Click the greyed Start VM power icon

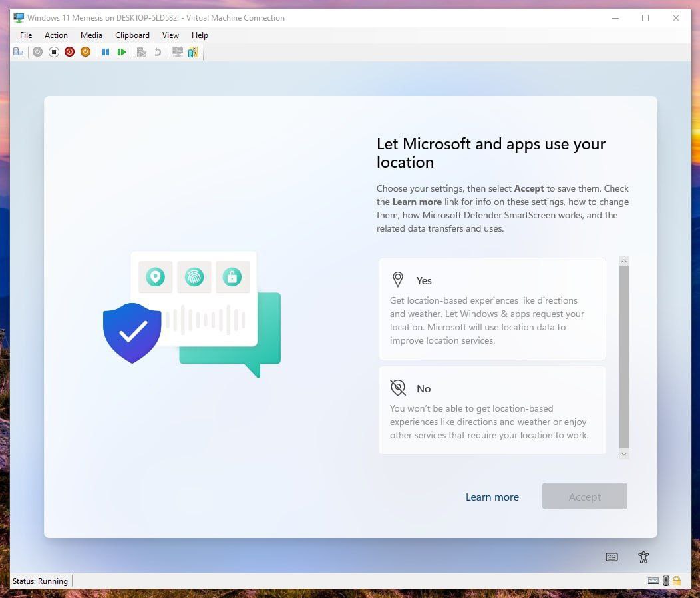pos(37,53)
